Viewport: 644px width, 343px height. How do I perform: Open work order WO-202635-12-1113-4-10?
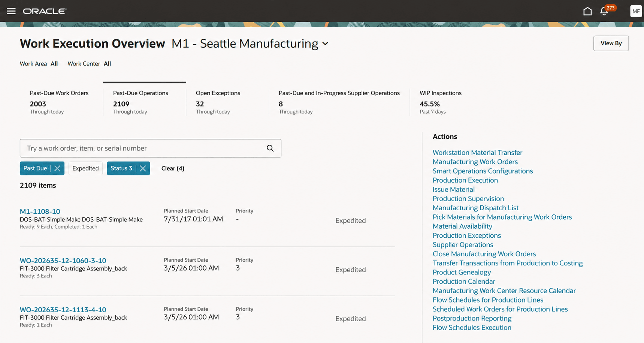pyautogui.click(x=63, y=310)
